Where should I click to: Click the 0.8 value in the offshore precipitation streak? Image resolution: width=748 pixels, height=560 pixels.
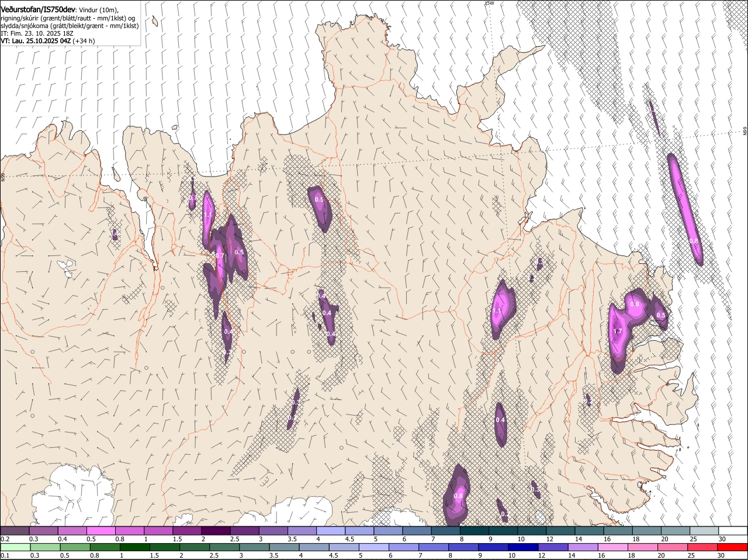coord(694,241)
